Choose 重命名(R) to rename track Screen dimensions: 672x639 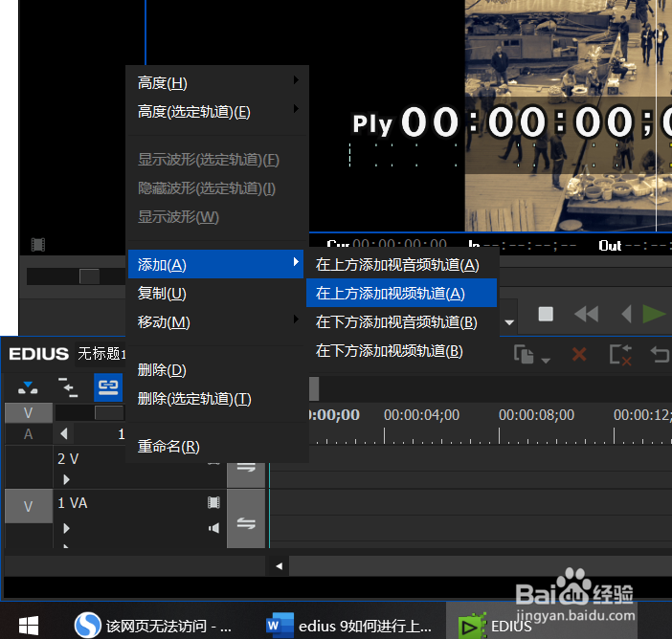coord(216,447)
